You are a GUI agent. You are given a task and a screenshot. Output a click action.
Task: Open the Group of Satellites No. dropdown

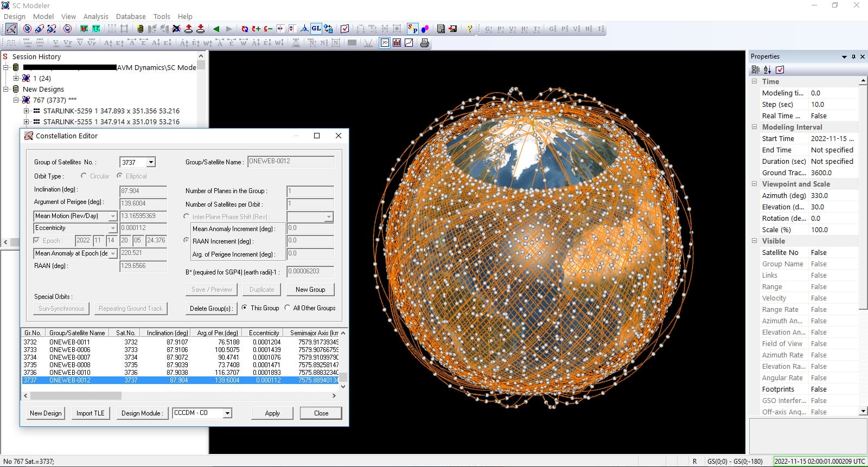[x=151, y=162]
